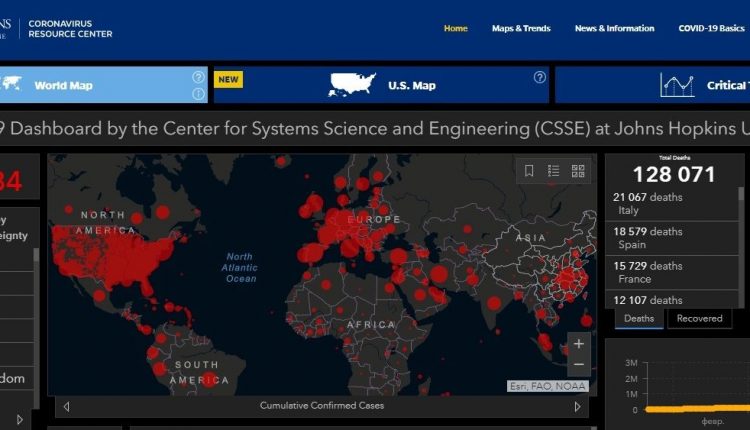Click the question mark icon on World Map tab
Screen dimensions: 750x430
pos(198,77)
